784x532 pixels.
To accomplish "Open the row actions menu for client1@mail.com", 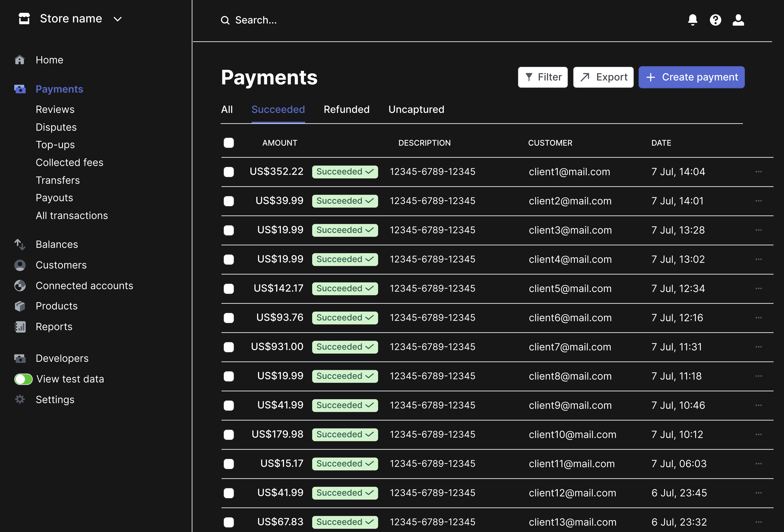I will [759, 172].
